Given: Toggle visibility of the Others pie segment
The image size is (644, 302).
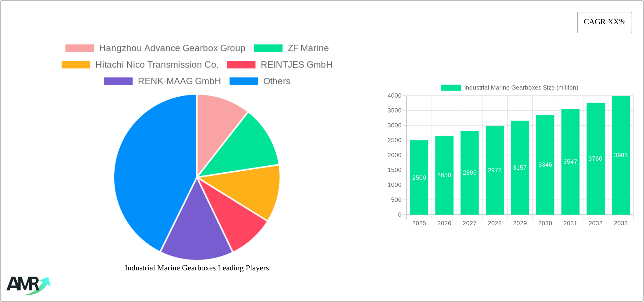Looking at the screenshot, I should click(x=277, y=81).
